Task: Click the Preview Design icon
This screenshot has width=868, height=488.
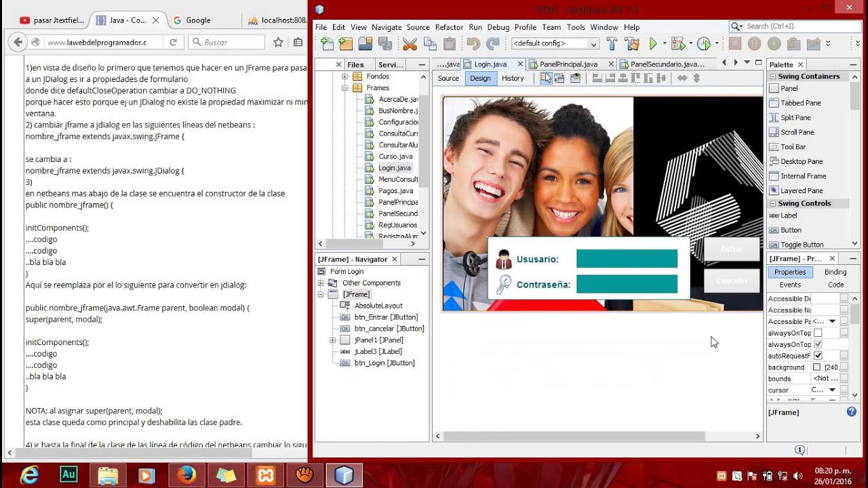Action: pyautogui.click(x=576, y=78)
